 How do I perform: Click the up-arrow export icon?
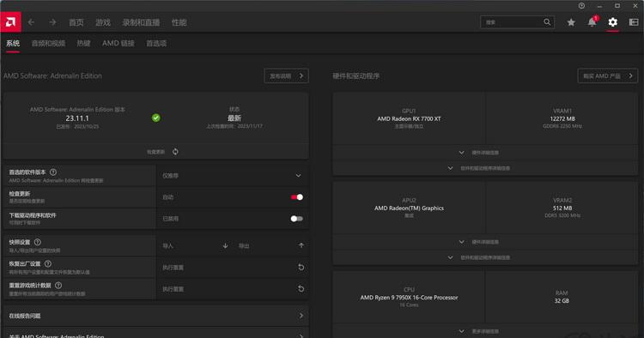301,245
